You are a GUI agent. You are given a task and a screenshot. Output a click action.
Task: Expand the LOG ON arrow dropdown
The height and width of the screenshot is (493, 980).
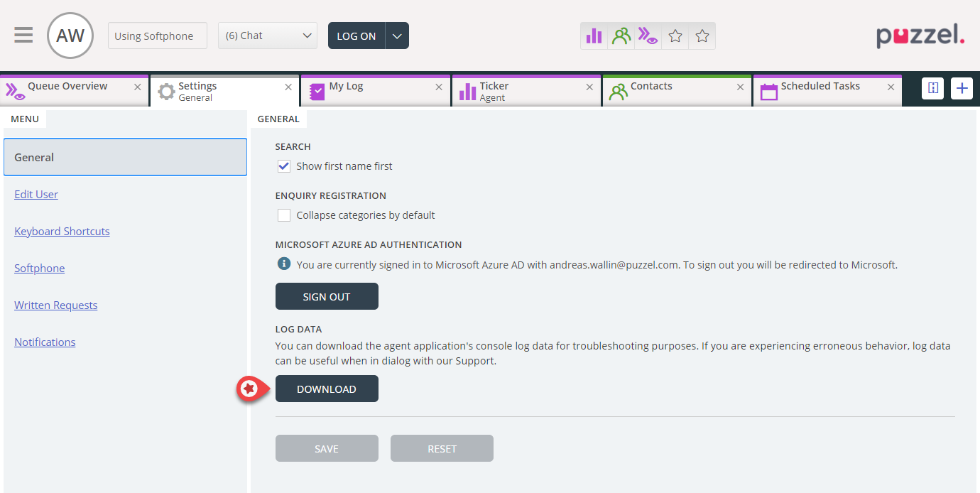397,36
